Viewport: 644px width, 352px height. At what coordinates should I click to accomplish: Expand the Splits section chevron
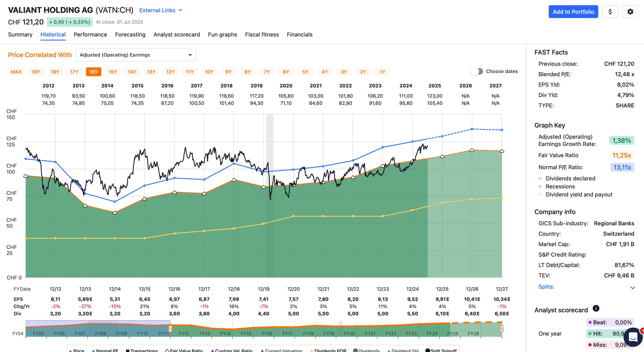pyautogui.click(x=632, y=288)
